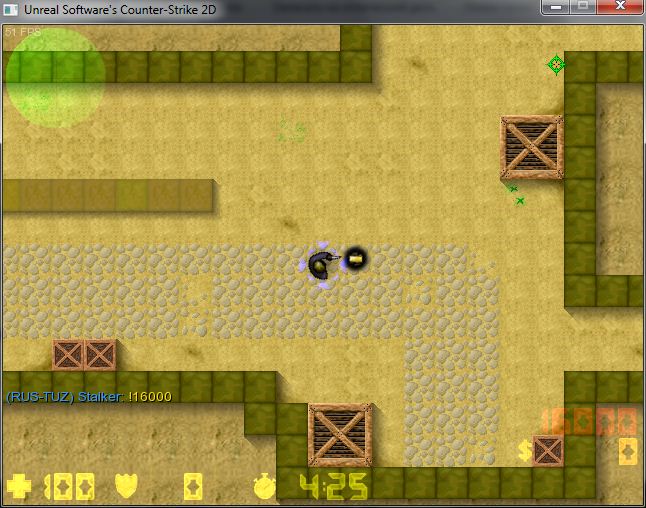Click the health value 100 in HUD
The width and height of the screenshot is (646, 508).
coord(69,487)
